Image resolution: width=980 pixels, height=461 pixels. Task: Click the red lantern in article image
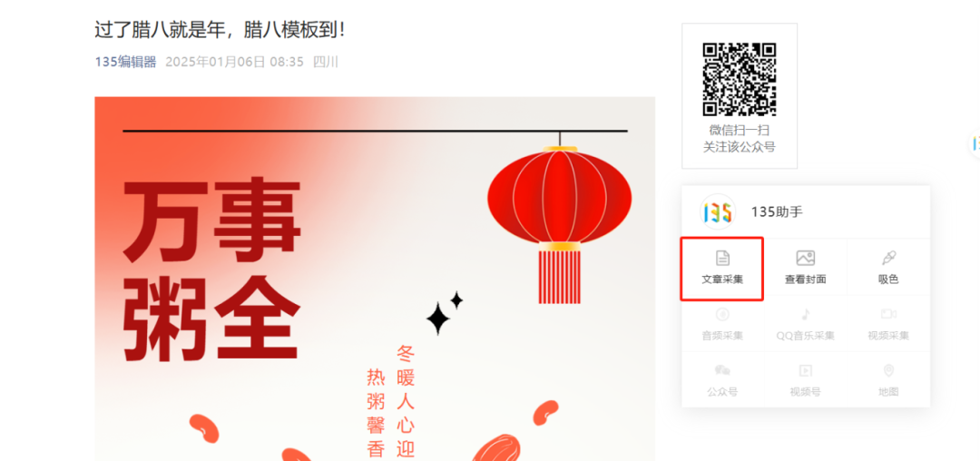tap(559, 219)
